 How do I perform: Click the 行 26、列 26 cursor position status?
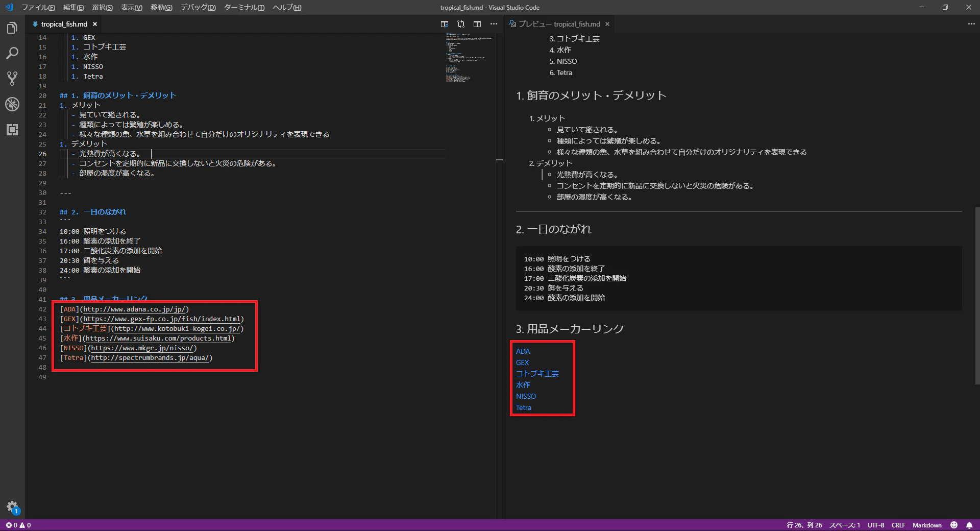804,525
